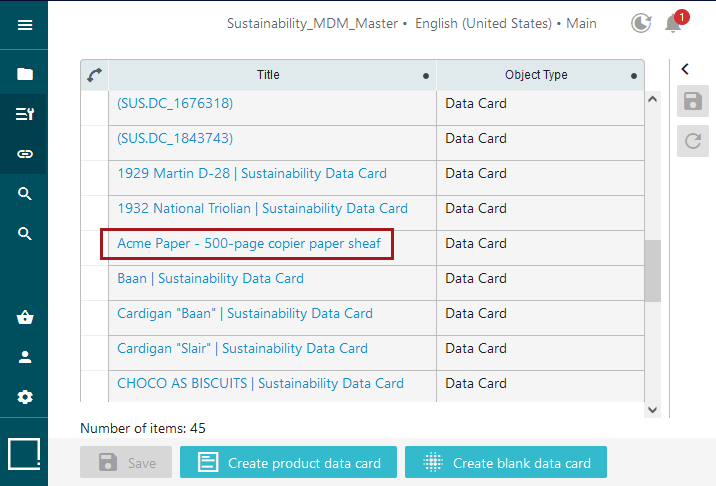
Task: Open the link icon in sidebar
Action: [25, 154]
